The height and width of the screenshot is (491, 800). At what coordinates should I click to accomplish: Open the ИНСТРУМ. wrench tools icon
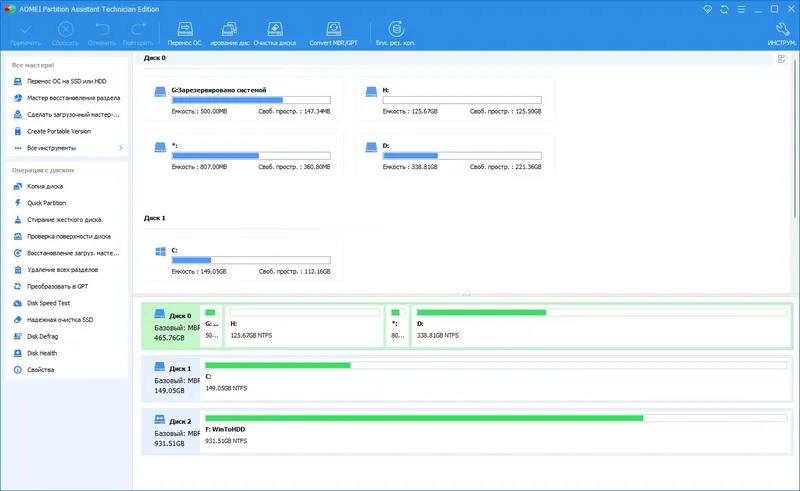tap(782, 34)
